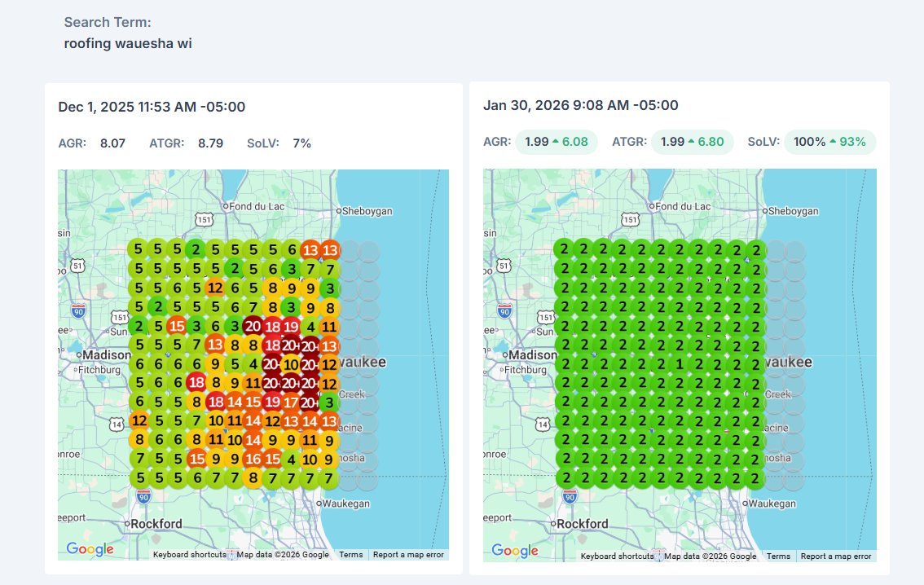Click "Report a map error" on Dec 1 map
This screenshot has height=585, width=924.
tap(407, 555)
